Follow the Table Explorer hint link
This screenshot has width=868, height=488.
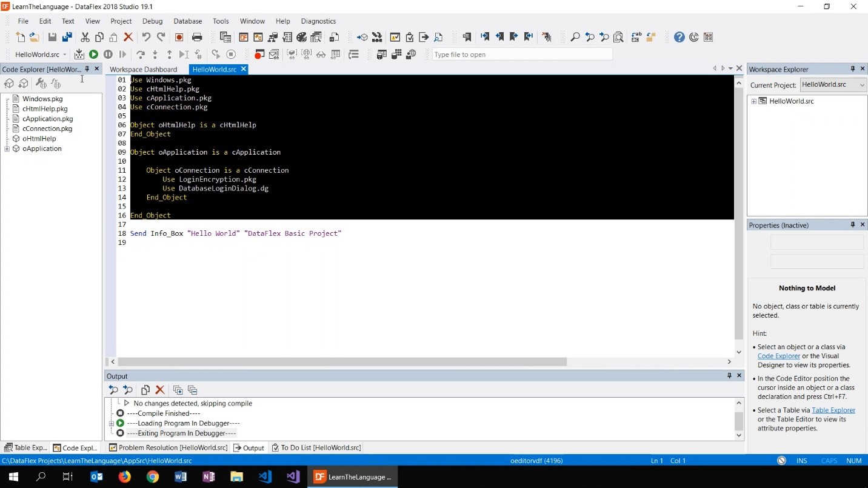click(x=833, y=410)
